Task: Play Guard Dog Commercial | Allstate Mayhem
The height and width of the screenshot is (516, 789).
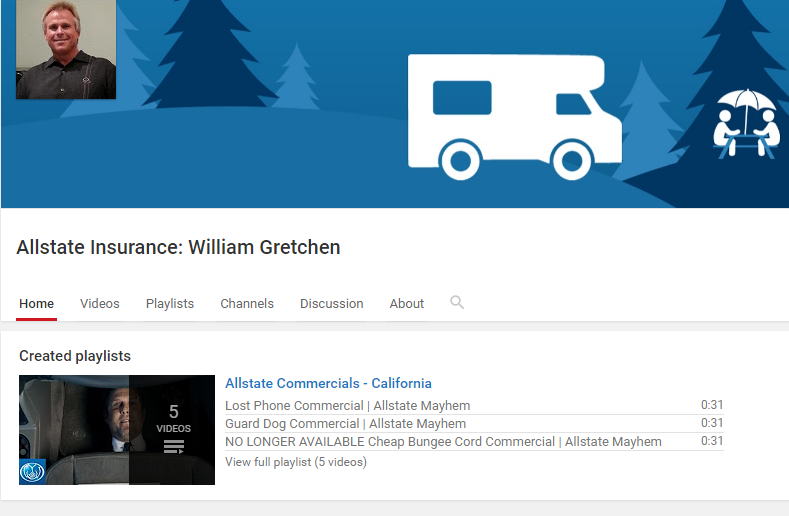Action: [x=345, y=424]
